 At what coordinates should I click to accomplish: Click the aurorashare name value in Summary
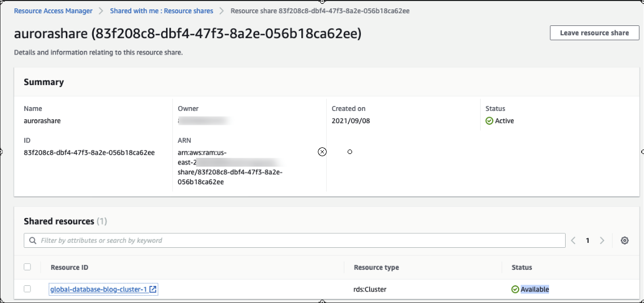pos(42,121)
